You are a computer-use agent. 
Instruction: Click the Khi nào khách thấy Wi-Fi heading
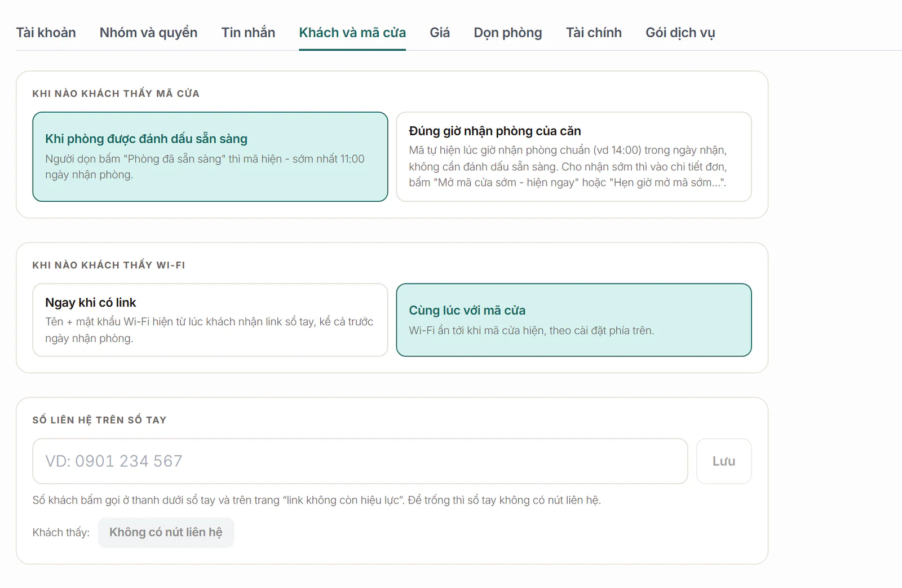coord(109,265)
